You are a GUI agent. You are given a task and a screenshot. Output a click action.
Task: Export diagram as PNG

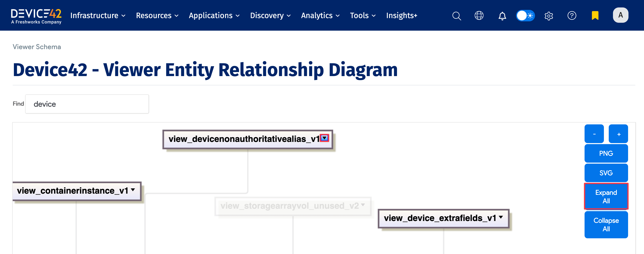tap(606, 153)
